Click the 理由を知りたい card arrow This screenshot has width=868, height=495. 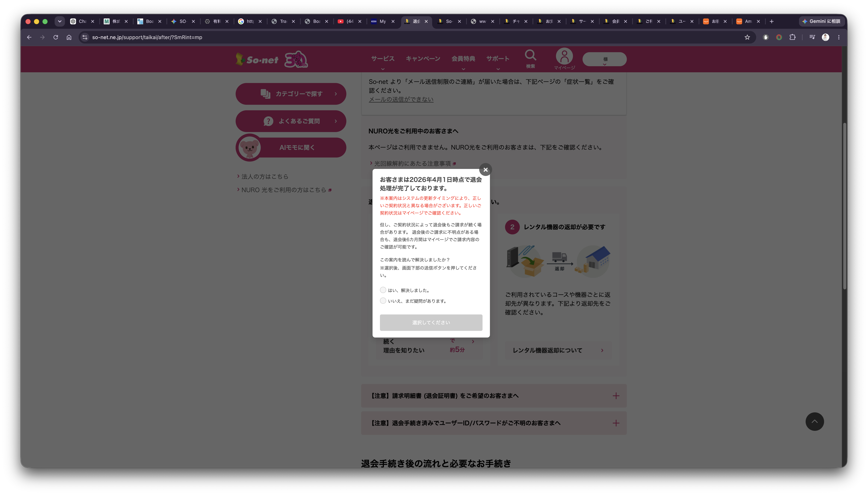(473, 341)
